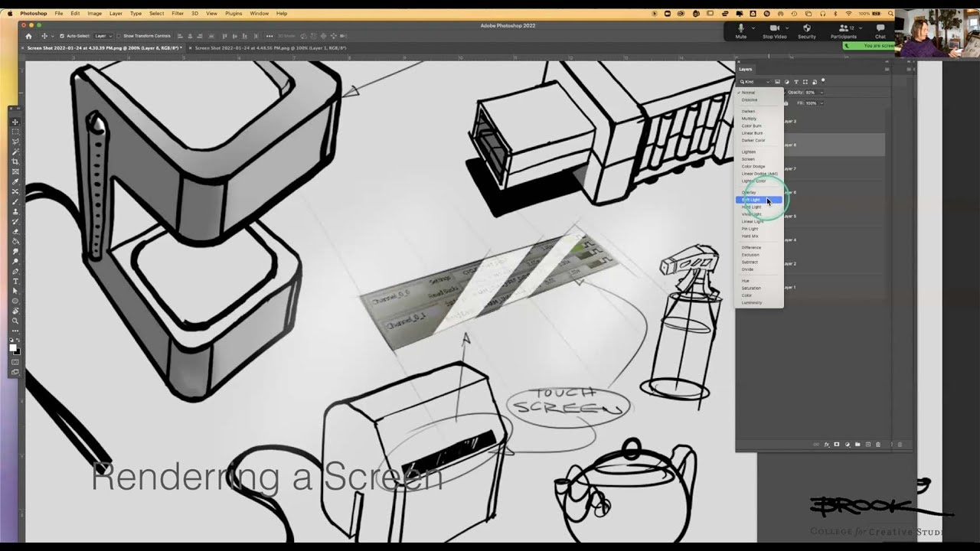Open the Opacity slider dropdown arrow

coord(822,93)
